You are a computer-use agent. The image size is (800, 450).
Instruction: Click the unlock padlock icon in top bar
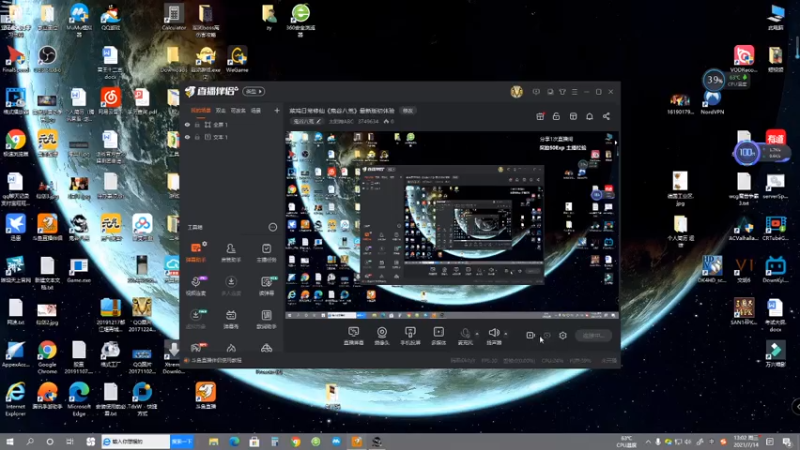[556, 116]
